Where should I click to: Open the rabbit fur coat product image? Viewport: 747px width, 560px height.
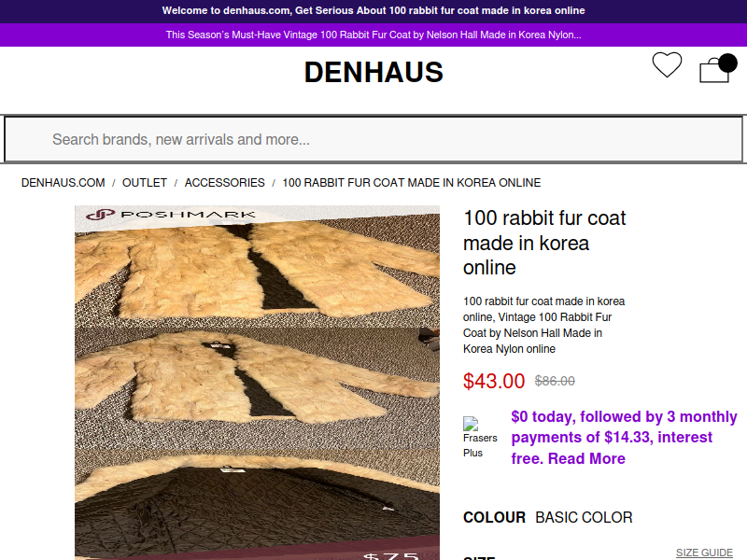(x=258, y=383)
